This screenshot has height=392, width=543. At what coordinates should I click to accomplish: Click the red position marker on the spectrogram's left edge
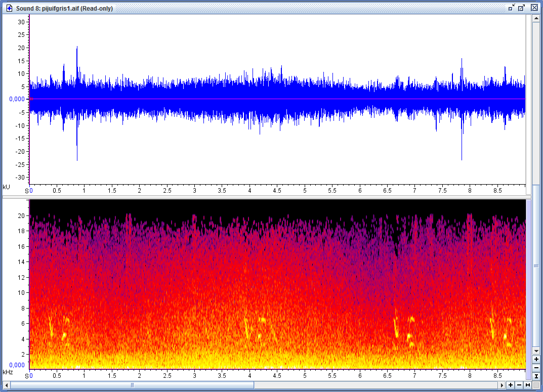click(30, 350)
